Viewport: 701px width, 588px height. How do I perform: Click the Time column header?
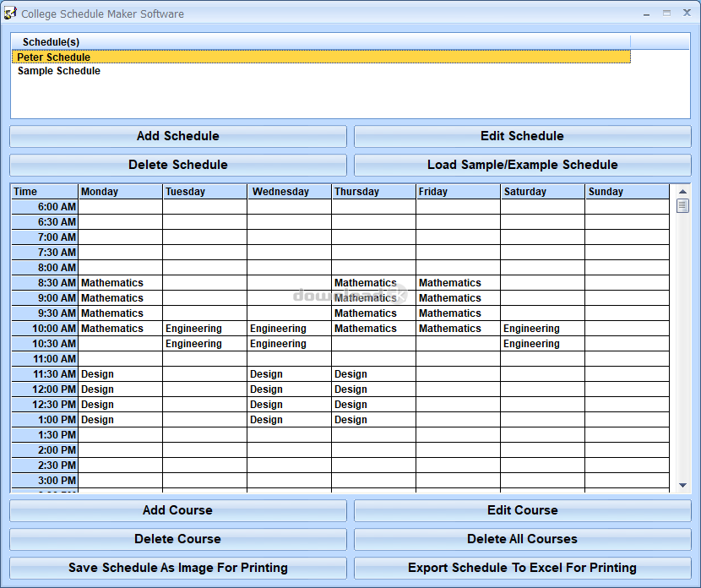point(45,192)
